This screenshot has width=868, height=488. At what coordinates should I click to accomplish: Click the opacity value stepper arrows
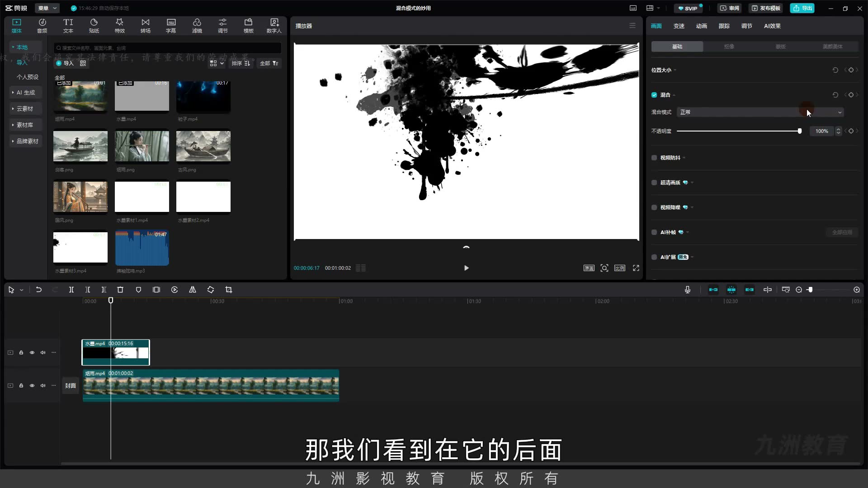(839, 131)
